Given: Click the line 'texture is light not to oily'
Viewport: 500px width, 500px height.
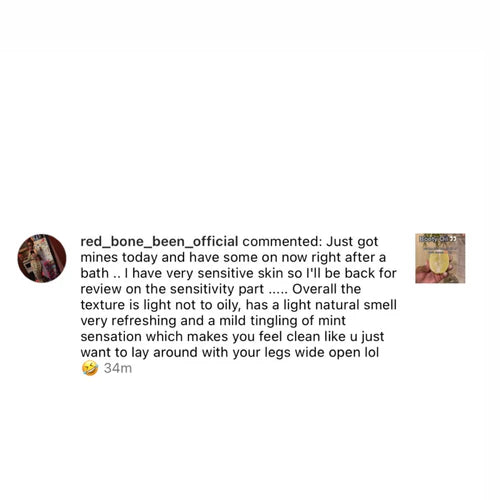Looking at the screenshot, I should pyautogui.click(x=238, y=305).
